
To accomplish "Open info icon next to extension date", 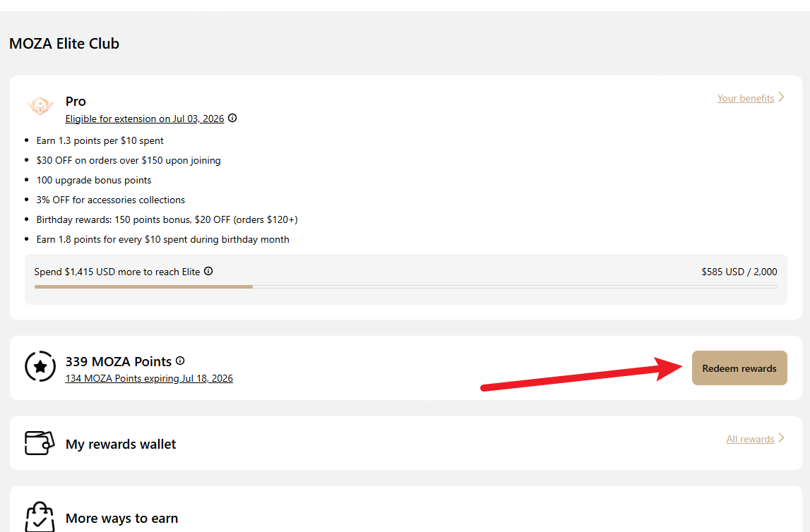I will point(232,118).
